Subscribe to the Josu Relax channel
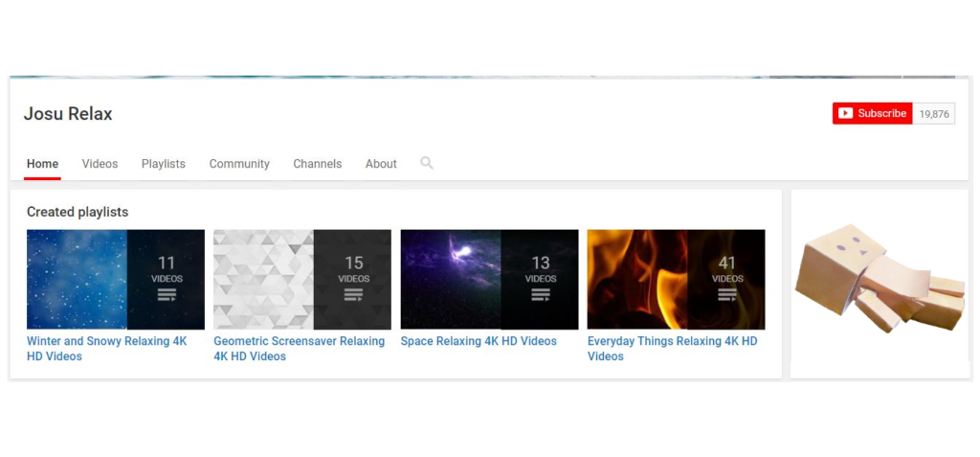The width and height of the screenshot is (980, 457). (x=873, y=113)
